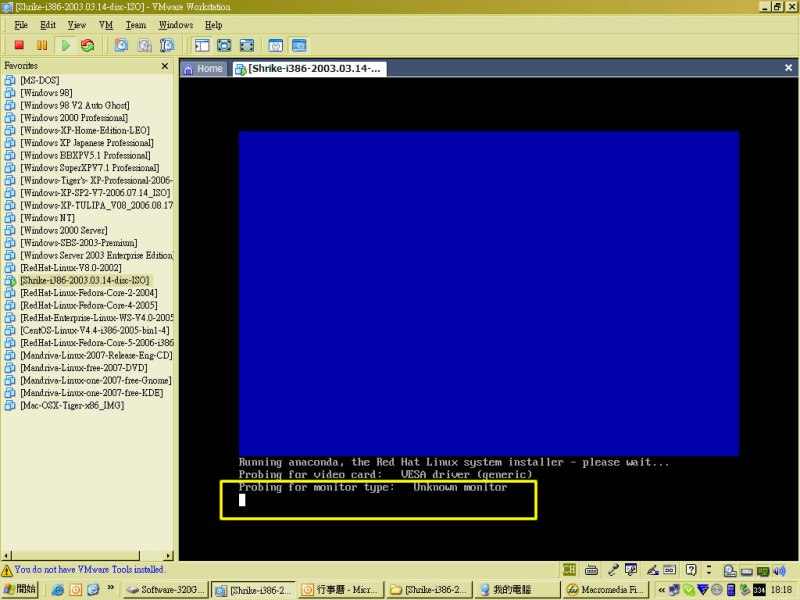Switch to Macromedia Fi... taskbar button

click(605, 590)
